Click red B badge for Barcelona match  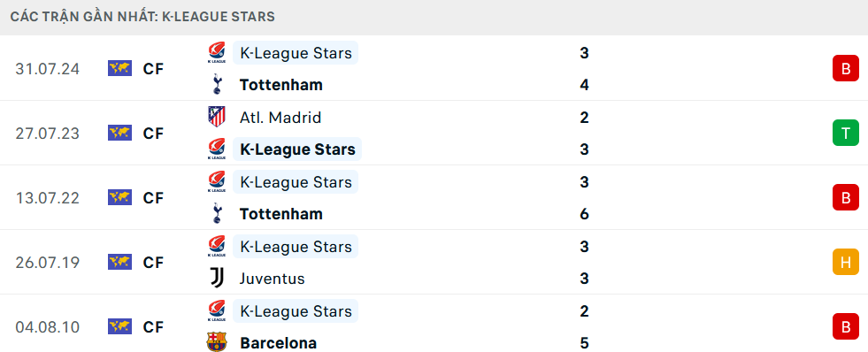pyautogui.click(x=845, y=326)
